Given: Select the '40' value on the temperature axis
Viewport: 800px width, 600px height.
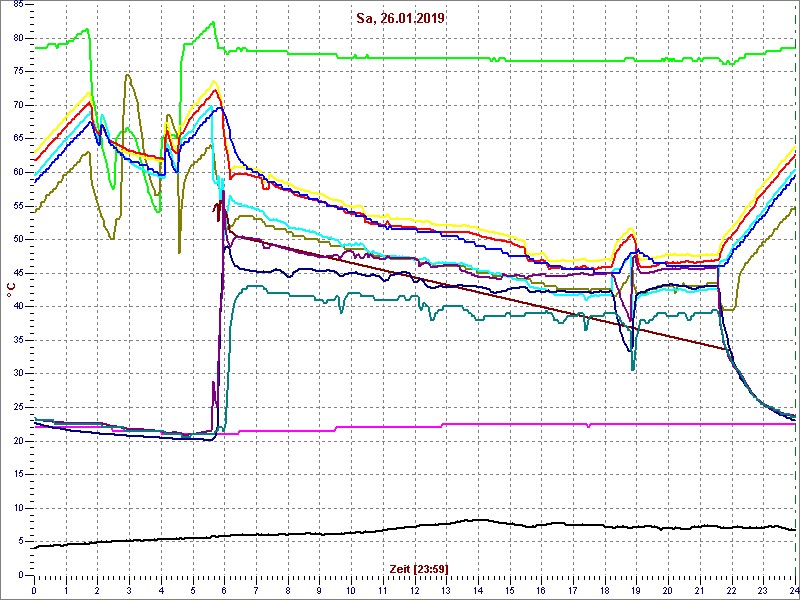Looking at the screenshot, I should click(18, 307).
